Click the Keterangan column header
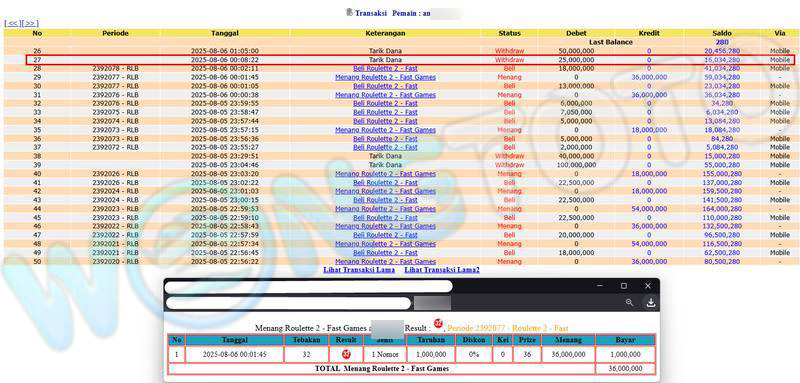The image size is (800, 383). coord(385,33)
